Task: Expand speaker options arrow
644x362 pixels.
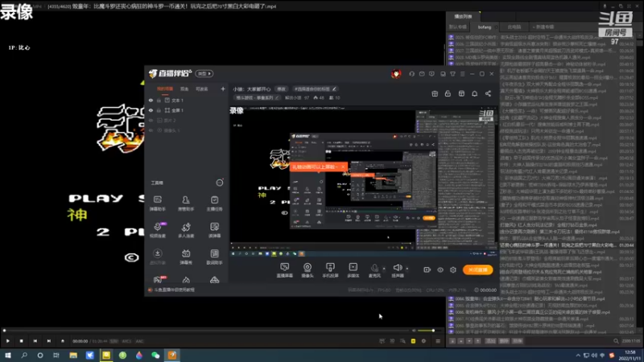Action: [407, 269]
